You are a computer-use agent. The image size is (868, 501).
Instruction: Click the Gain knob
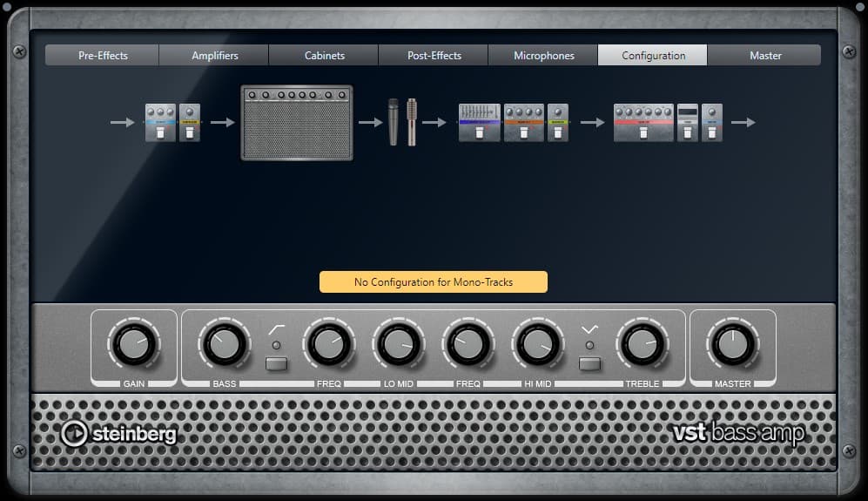pos(134,345)
